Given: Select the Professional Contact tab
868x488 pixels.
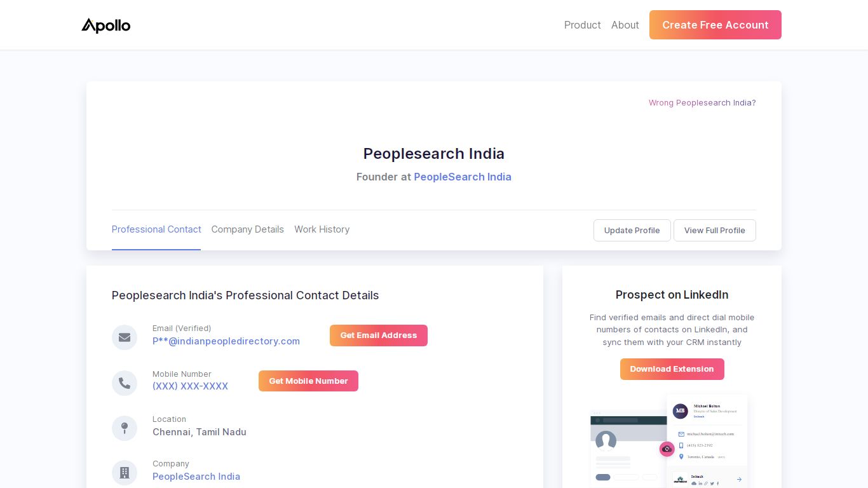Looking at the screenshot, I should (x=156, y=229).
